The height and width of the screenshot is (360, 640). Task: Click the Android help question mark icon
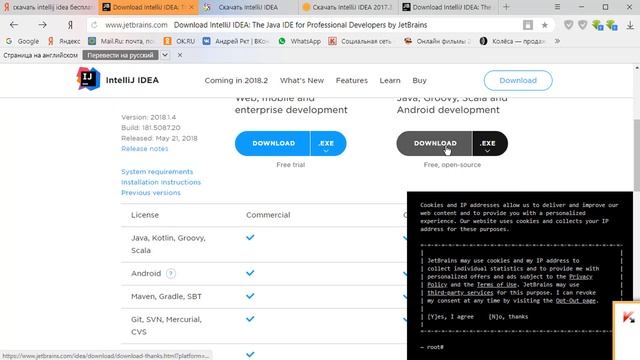click(x=171, y=273)
